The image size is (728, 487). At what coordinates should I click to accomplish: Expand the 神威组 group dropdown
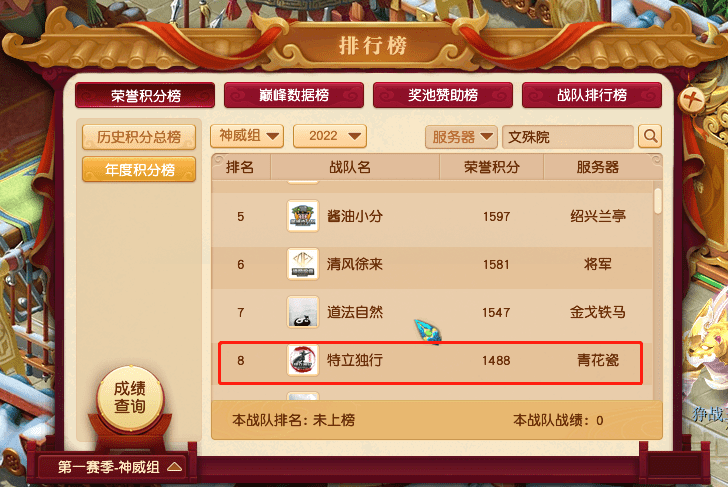pos(247,136)
